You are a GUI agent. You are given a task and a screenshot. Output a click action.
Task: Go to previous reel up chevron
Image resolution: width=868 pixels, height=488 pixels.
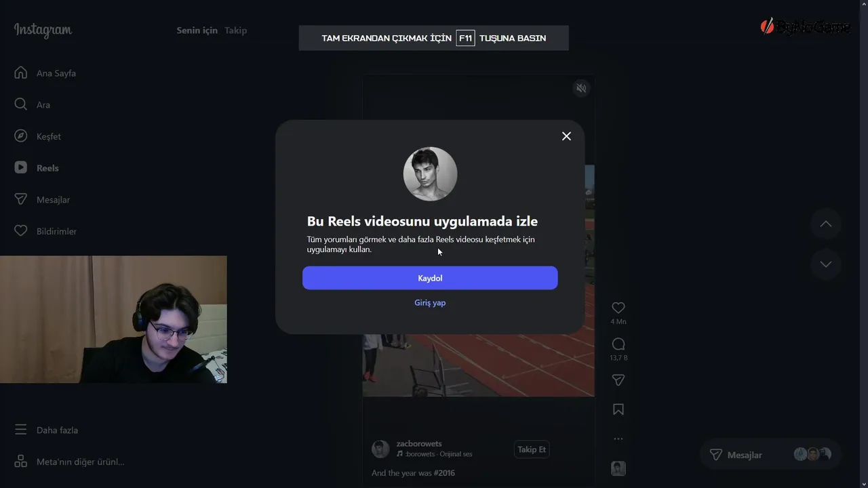pyautogui.click(x=826, y=224)
